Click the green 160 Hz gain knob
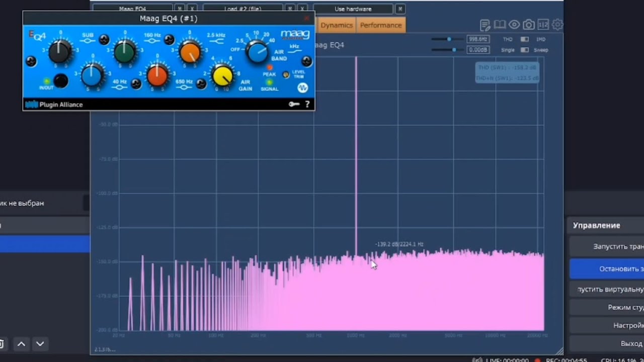This screenshot has width=644, height=362. [x=125, y=51]
